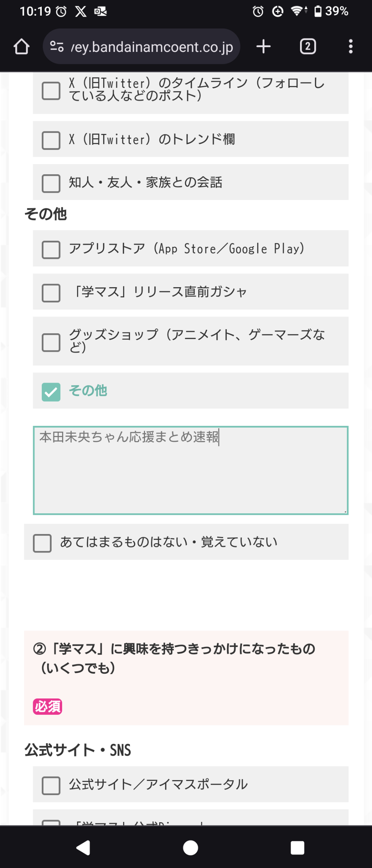Check あてはまるものはない・覚えていない checkbox
The width and height of the screenshot is (372, 868).
coord(42,543)
